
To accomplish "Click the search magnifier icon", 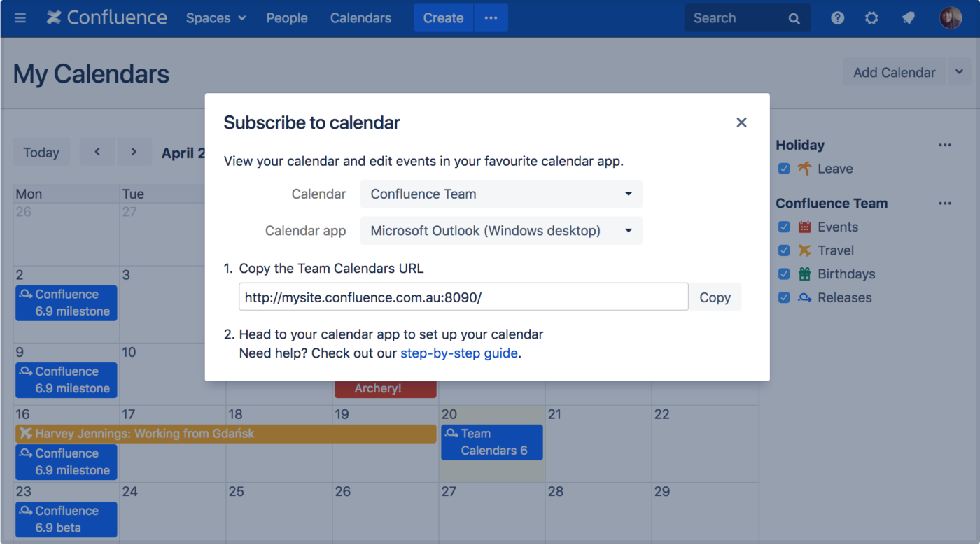I will pyautogui.click(x=794, y=17).
